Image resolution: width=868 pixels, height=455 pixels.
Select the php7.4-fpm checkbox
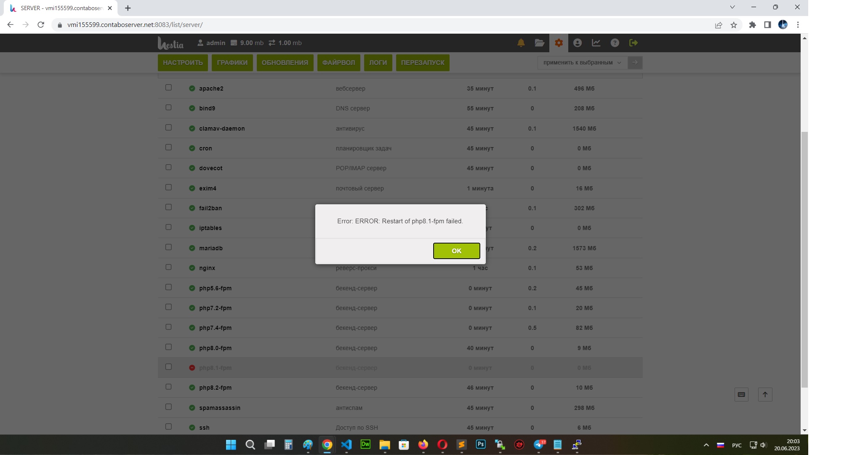(x=168, y=327)
